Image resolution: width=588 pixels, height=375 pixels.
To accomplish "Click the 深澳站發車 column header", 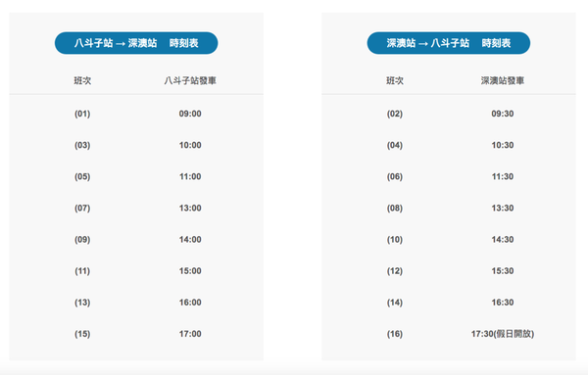I will tap(503, 80).
